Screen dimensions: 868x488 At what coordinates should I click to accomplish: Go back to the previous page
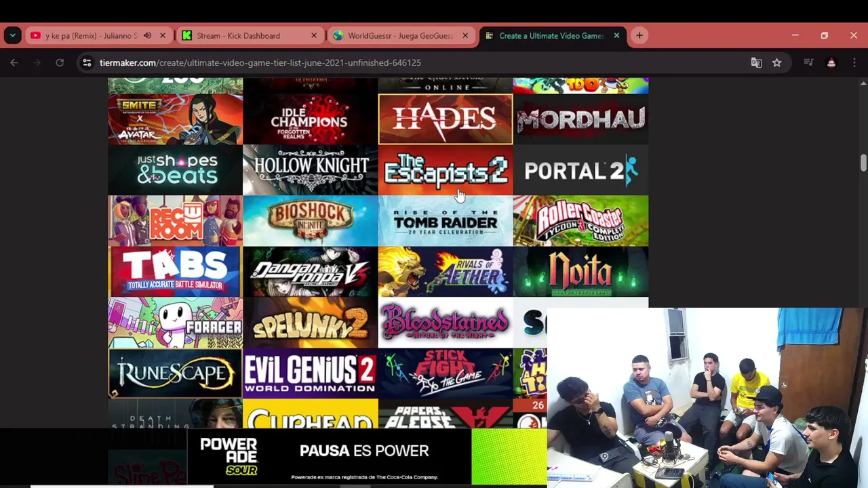14,62
